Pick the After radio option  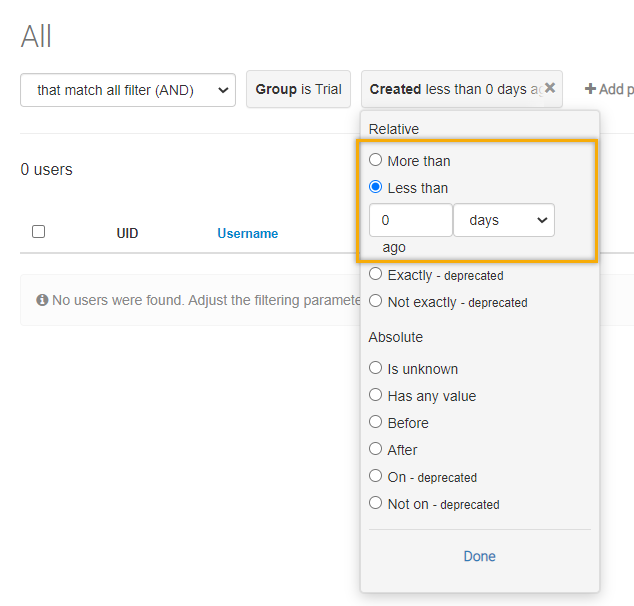[375, 449]
